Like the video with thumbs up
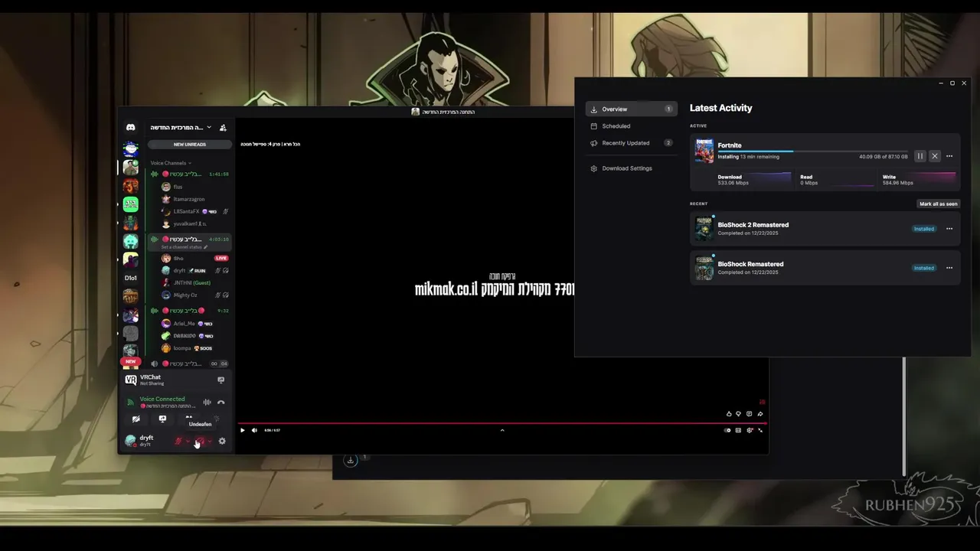This screenshot has height=551, width=980. [729, 414]
